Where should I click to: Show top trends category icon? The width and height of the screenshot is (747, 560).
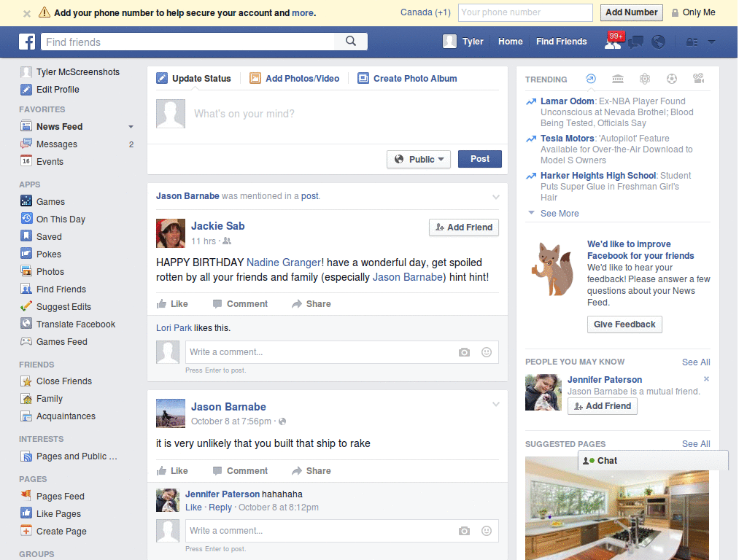(591, 79)
